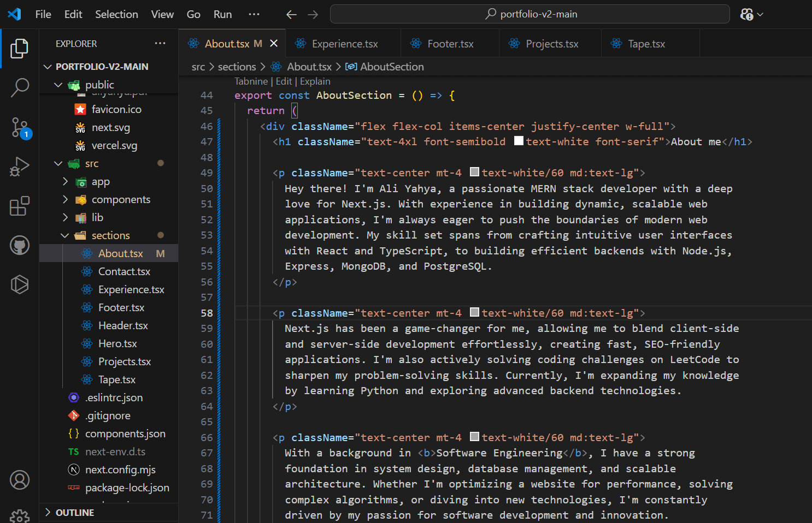Screen dimensions: 812x523
Task: Open the Manage gear icon
Action: tap(20, 516)
